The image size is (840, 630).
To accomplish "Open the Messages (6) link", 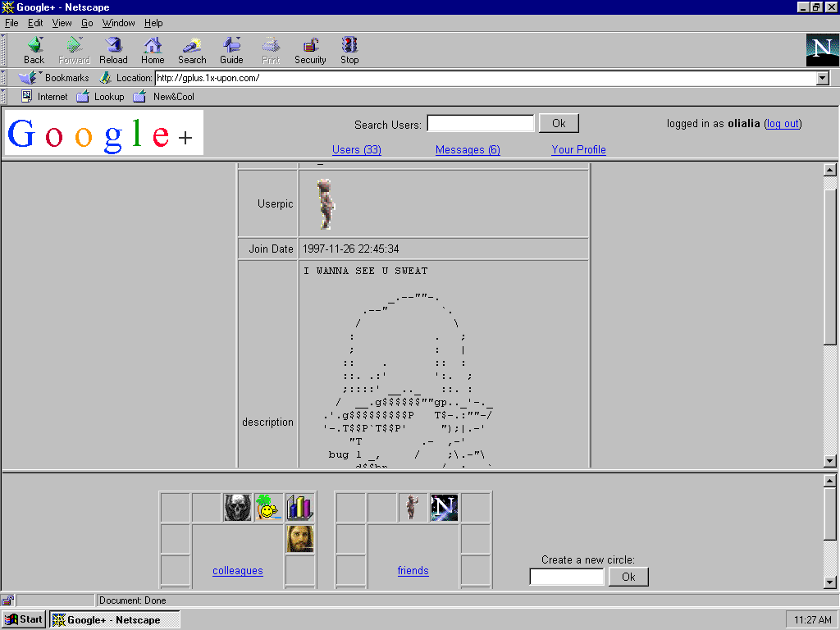I will coord(468,149).
